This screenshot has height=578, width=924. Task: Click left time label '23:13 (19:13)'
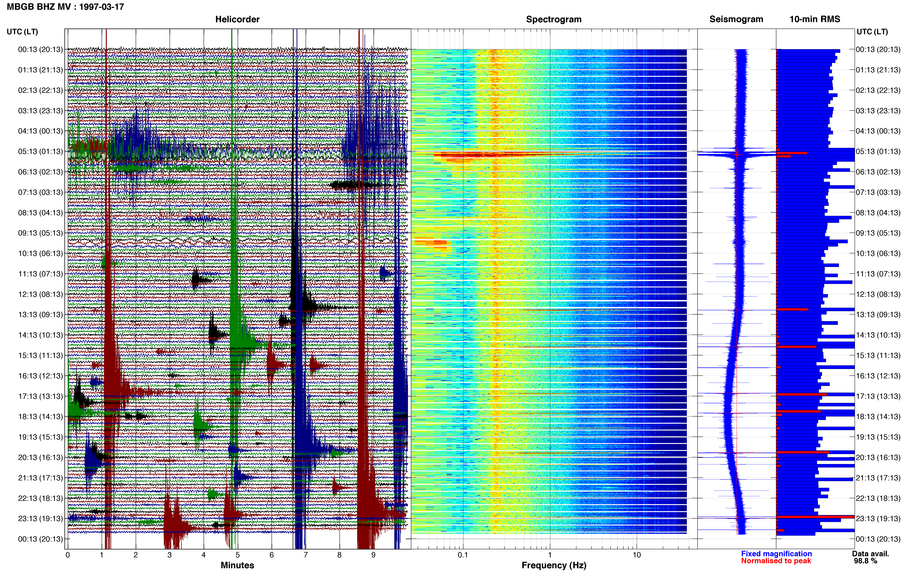click(x=40, y=518)
